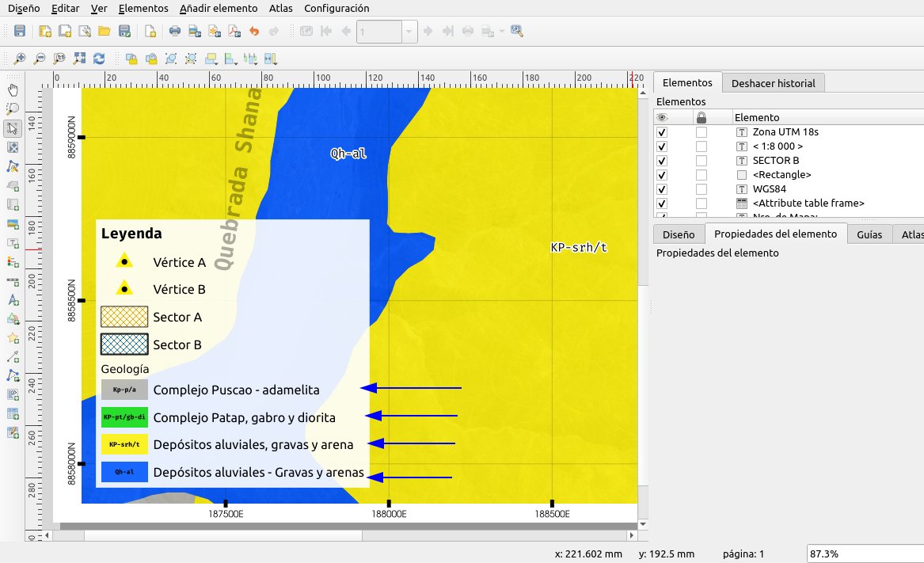The width and height of the screenshot is (924, 563).
Task: Toggle visibility of <Attribute table frame> item
Action: pos(662,204)
